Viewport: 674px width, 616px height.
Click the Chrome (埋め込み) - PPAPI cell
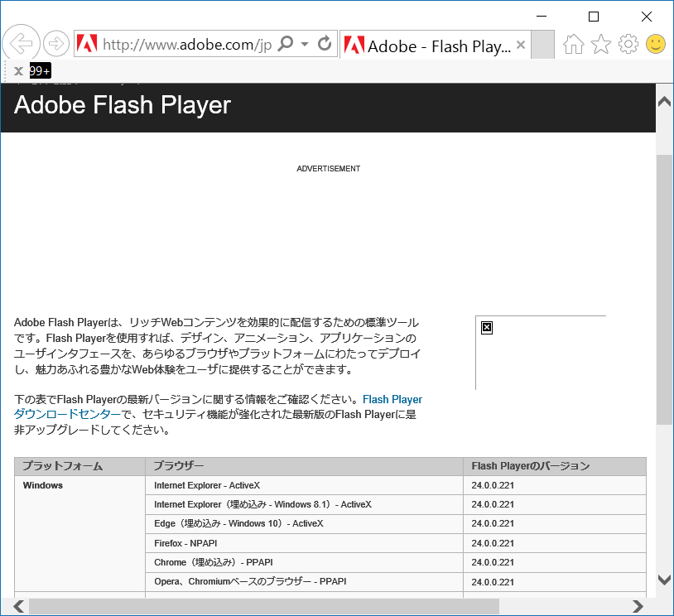coord(305,562)
